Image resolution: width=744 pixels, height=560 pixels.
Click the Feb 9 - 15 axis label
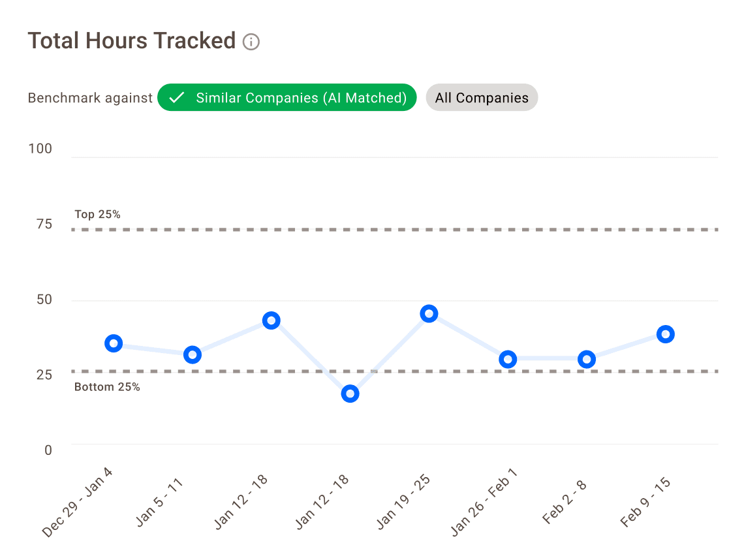coord(645,501)
